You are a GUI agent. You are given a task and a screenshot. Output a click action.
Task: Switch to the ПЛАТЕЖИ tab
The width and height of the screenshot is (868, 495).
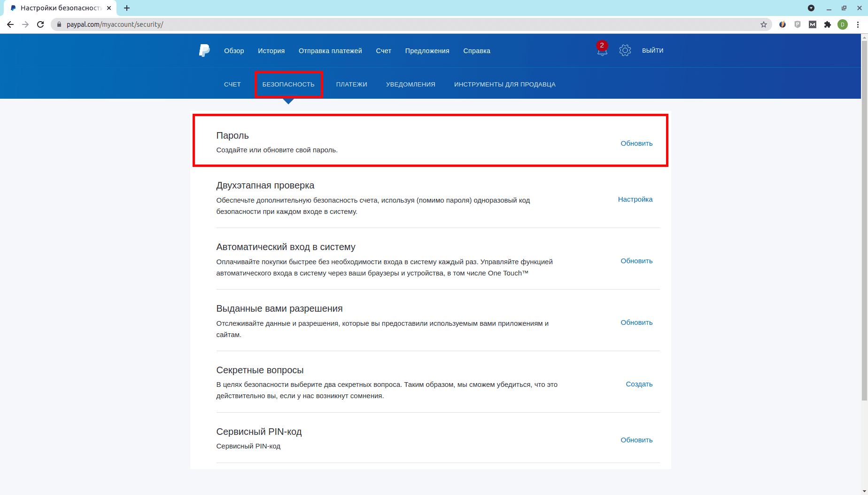click(x=351, y=85)
